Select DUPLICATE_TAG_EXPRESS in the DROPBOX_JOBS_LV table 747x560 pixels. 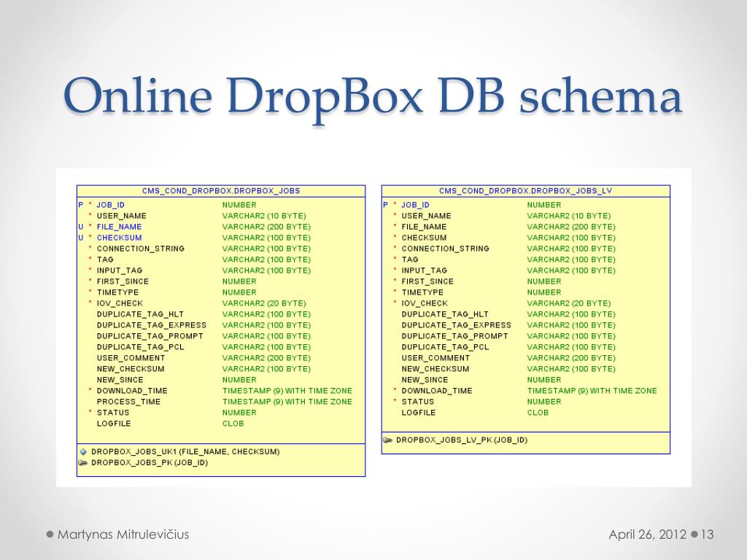[457, 325]
